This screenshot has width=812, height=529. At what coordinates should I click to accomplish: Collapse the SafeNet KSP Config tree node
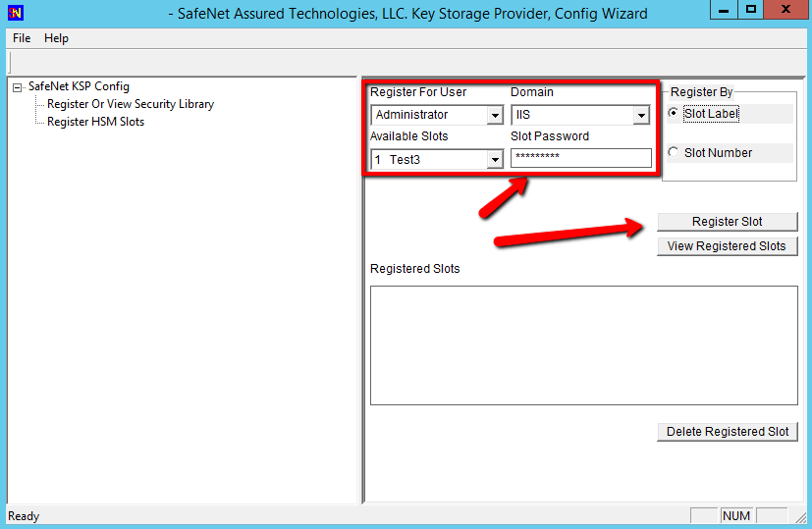click(18, 87)
